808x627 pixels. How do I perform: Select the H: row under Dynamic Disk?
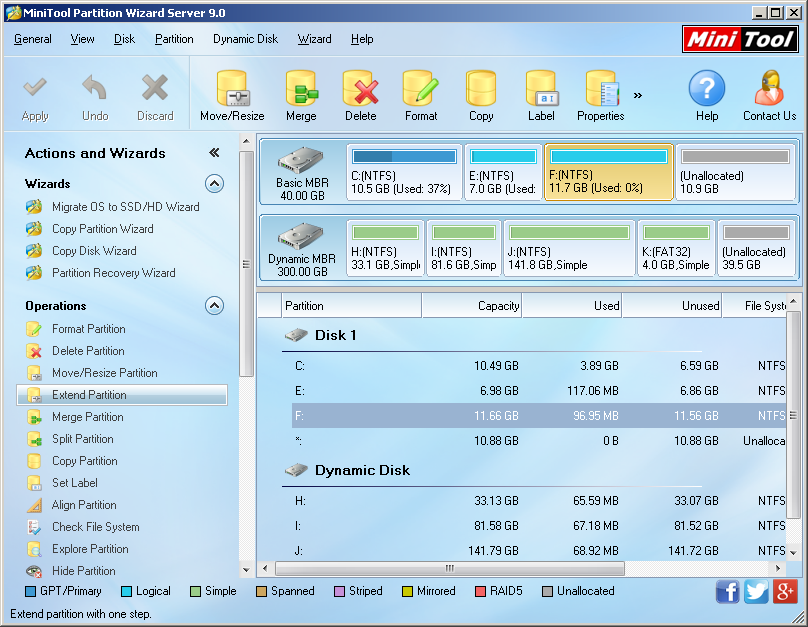pyautogui.click(x=538, y=501)
